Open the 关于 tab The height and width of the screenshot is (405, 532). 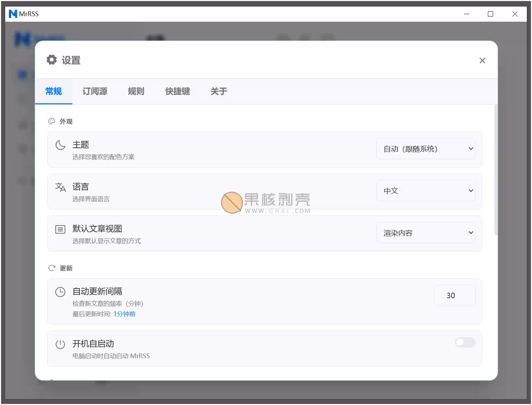219,91
